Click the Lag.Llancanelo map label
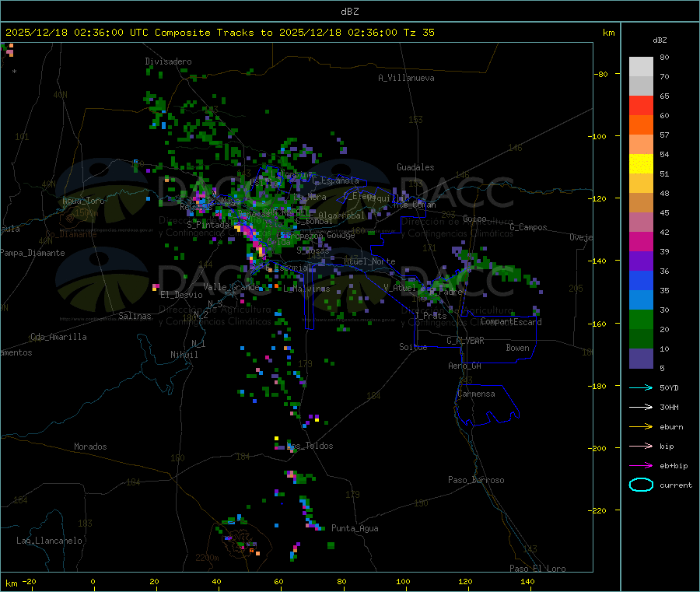 pos(49,541)
